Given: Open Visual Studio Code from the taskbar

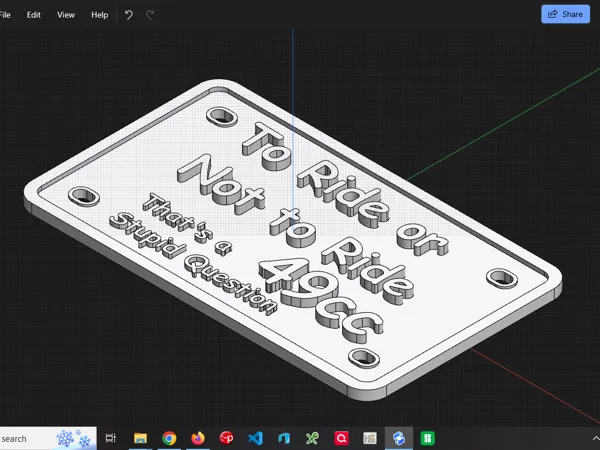Looking at the screenshot, I should (x=255, y=438).
